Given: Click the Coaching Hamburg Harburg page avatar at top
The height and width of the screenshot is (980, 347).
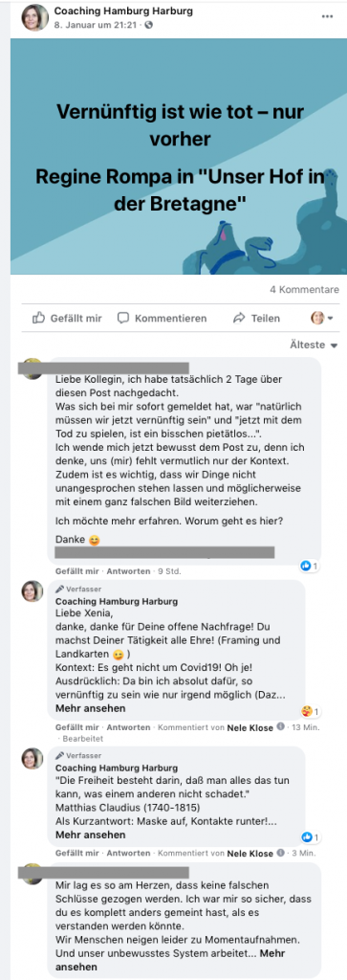Looking at the screenshot, I should 35,17.
